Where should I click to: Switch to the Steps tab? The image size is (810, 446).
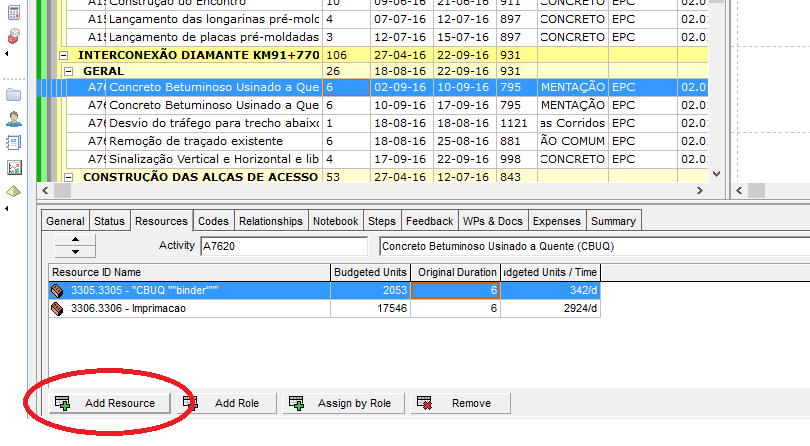coord(382,221)
